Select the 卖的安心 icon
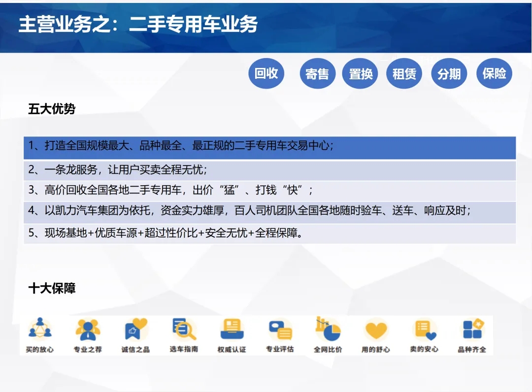Viewport: 532px width, 392px height. [x=424, y=329]
